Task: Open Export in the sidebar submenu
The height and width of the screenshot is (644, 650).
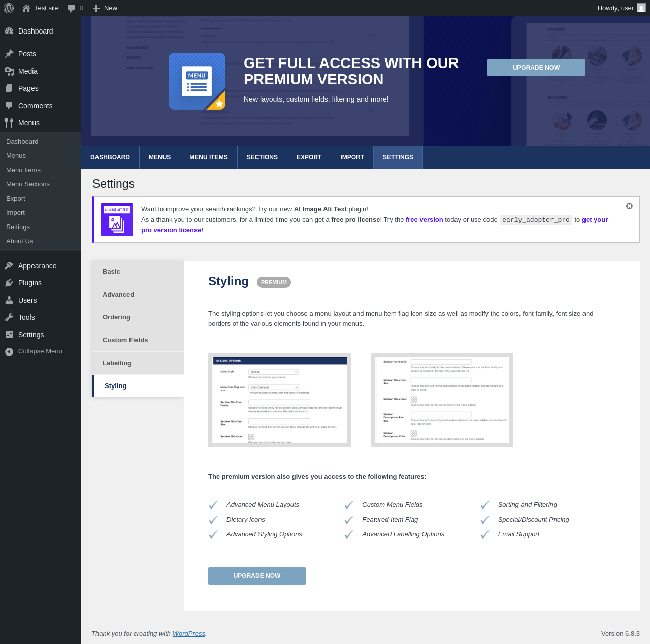Action: pos(41,199)
